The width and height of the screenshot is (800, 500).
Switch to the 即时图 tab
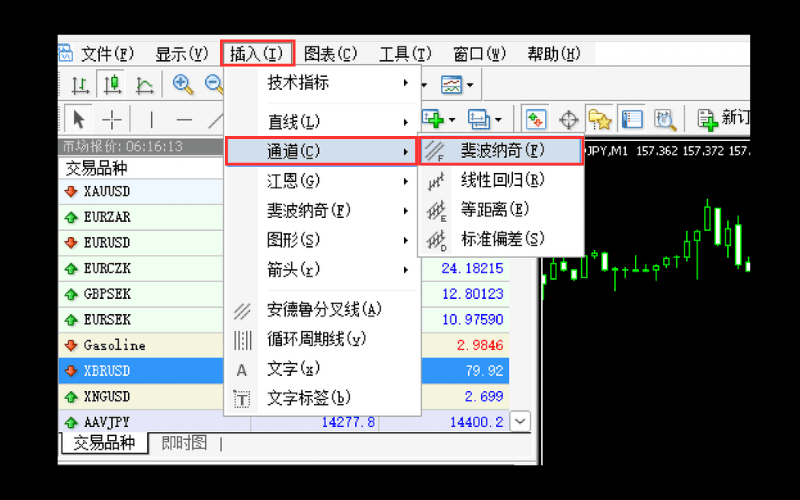click(185, 443)
